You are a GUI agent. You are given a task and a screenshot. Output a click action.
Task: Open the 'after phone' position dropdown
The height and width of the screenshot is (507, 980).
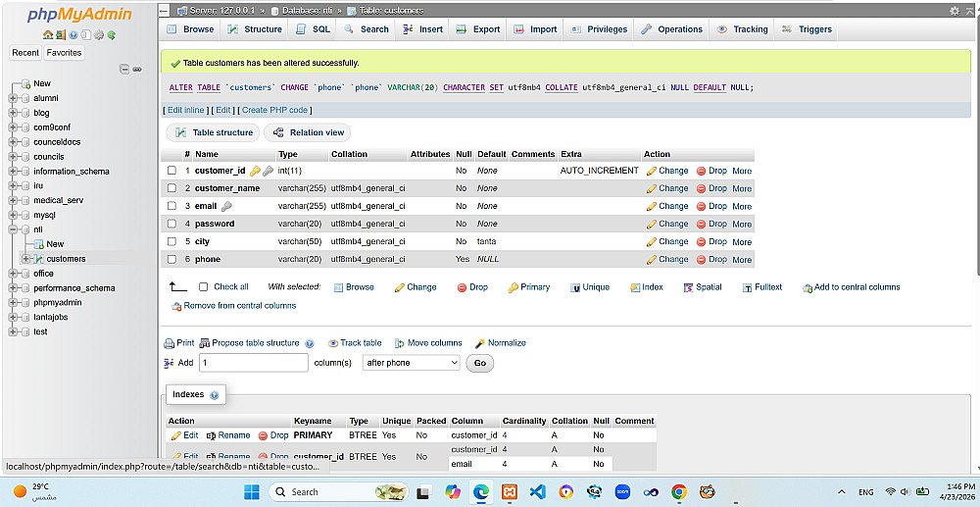click(411, 363)
